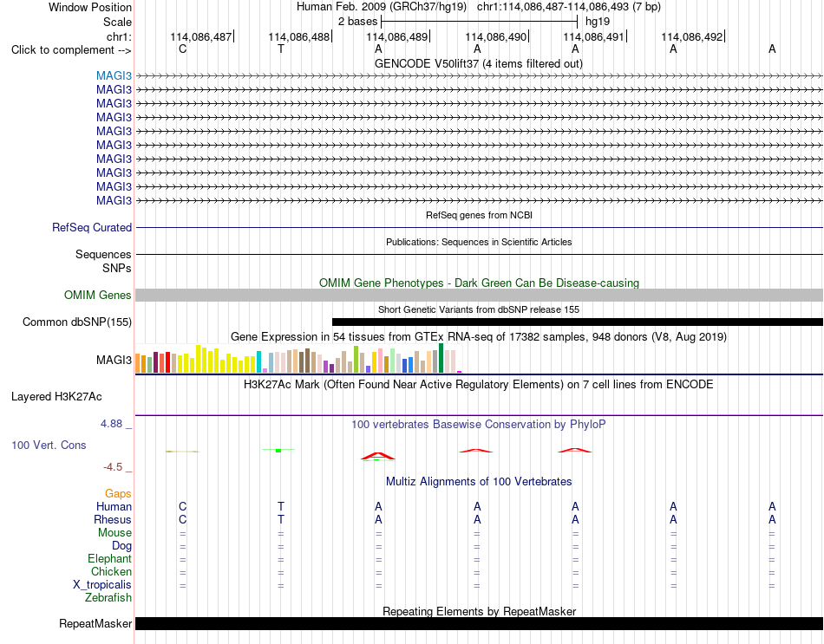Click the Dog alignment row label
This screenshot has height=644, width=824.
click(121, 546)
